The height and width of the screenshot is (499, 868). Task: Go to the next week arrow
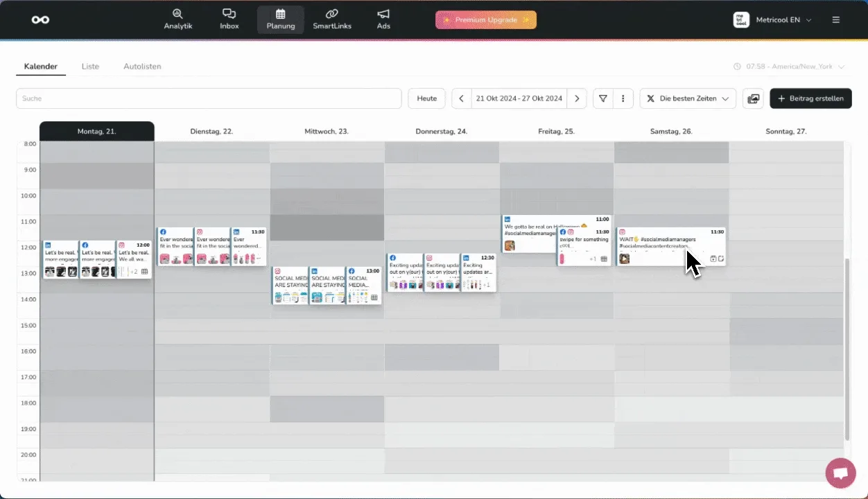tap(577, 98)
